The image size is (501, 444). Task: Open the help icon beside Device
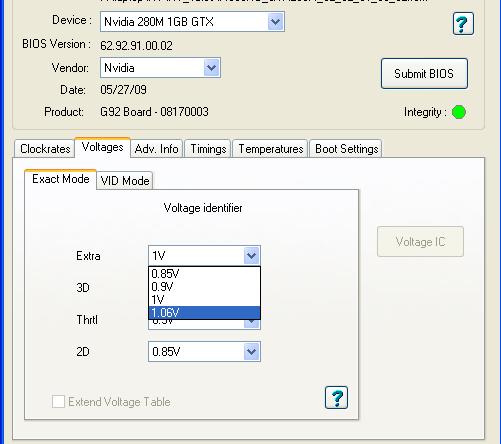(463, 24)
